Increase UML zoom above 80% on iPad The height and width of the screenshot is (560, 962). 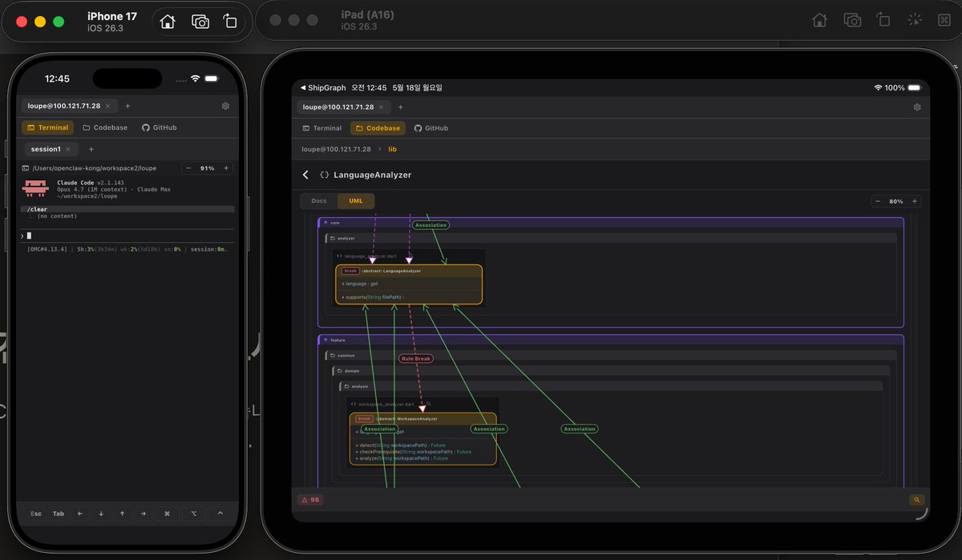(915, 201)
